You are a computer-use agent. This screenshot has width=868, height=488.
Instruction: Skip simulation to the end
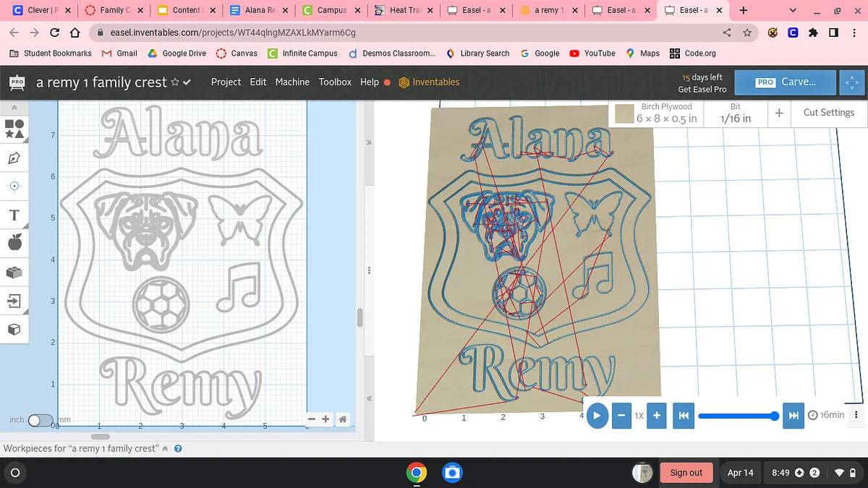(793, 416)
